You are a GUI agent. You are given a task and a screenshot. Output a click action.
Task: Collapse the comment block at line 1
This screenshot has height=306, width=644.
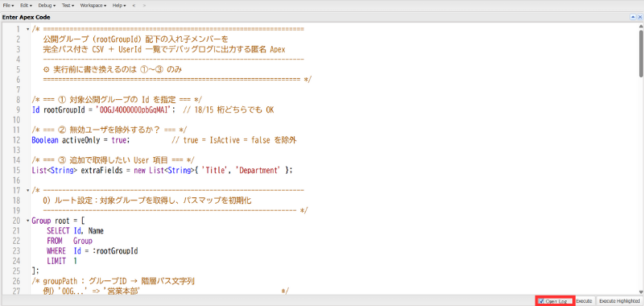pos(27,30)
